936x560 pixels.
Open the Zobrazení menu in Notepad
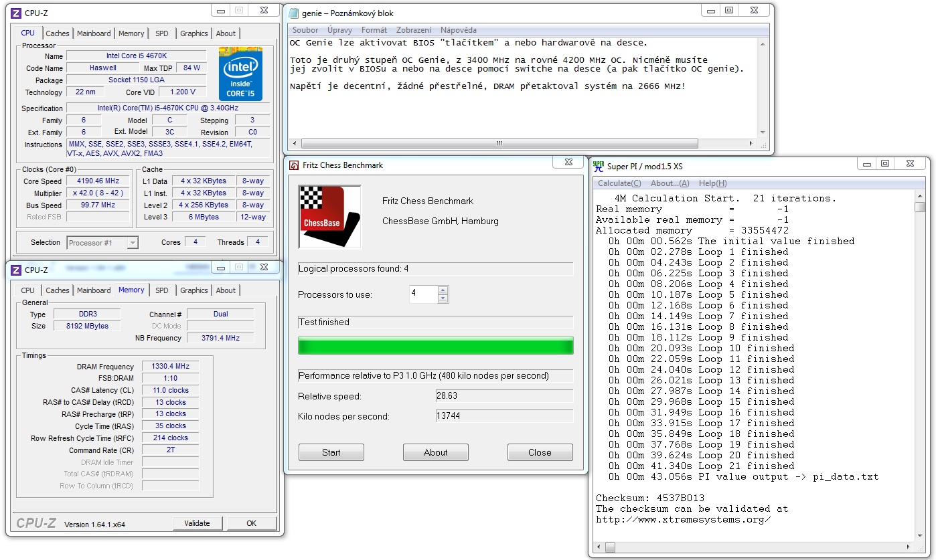414,30
